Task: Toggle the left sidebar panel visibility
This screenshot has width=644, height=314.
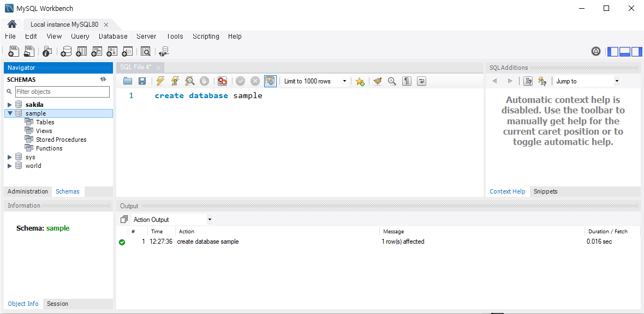Action: [613, 52]
